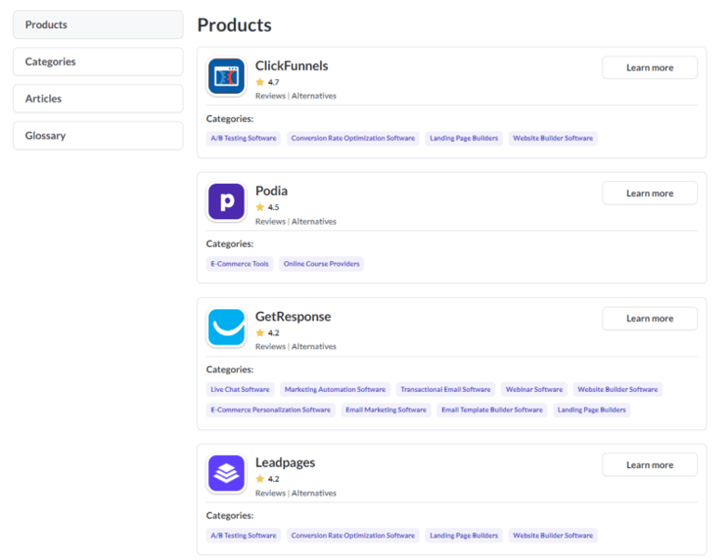Click Learn more for GetResponse
Viewport: 728px width, 560px height.
[x=650, y=319]
